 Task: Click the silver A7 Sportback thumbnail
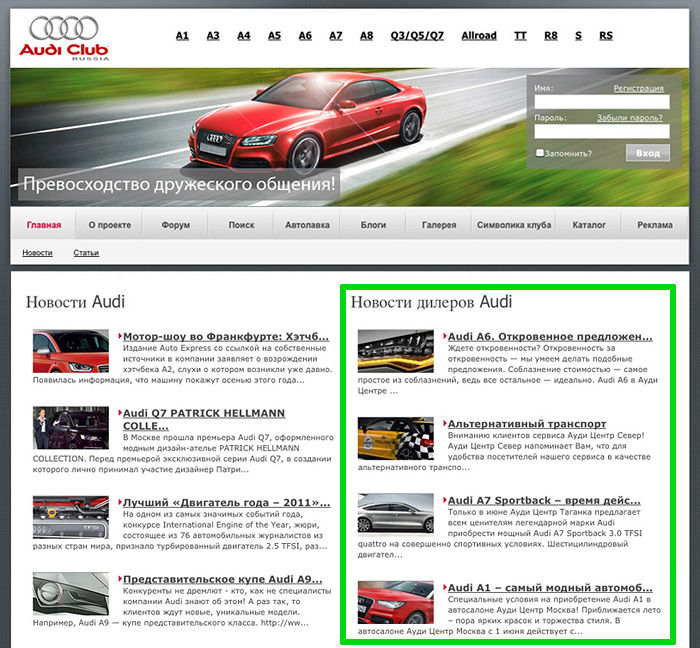pos(396,513)
